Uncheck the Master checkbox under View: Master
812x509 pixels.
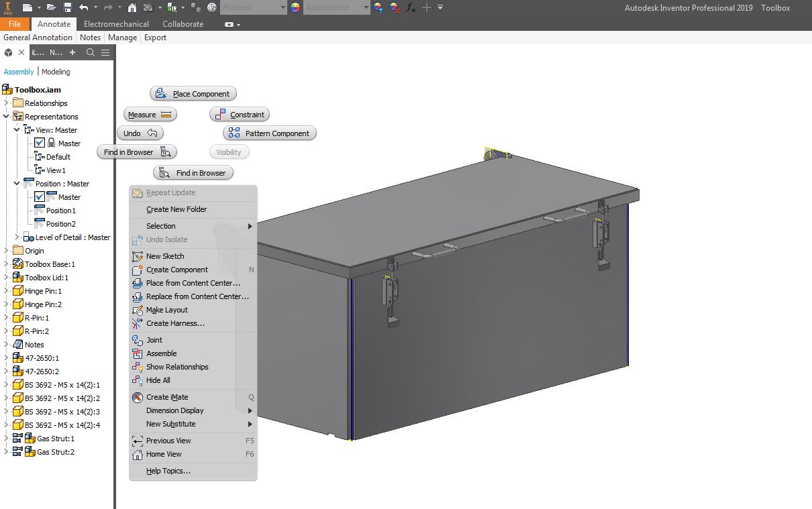[40, 143]
